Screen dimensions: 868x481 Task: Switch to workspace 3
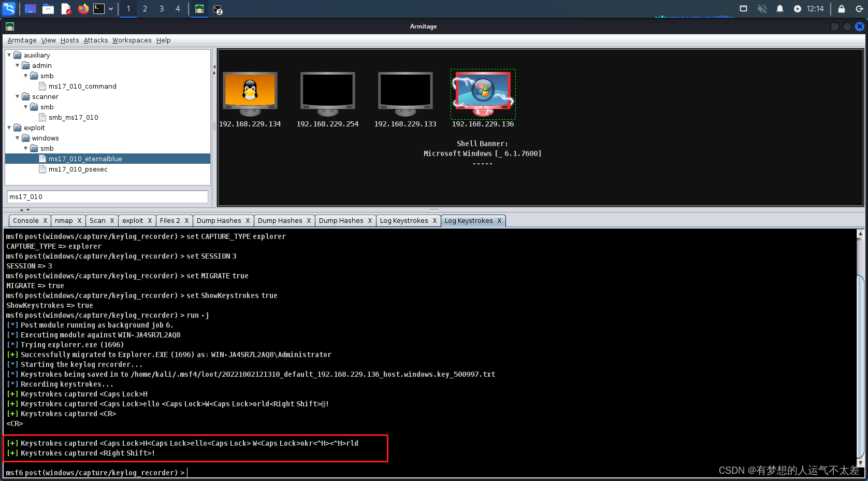tap(162, 9)
